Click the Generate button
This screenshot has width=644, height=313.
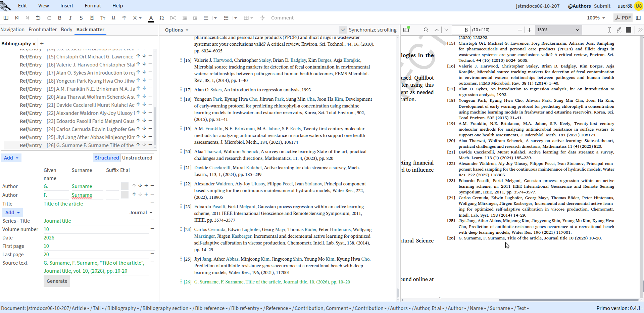57,281
